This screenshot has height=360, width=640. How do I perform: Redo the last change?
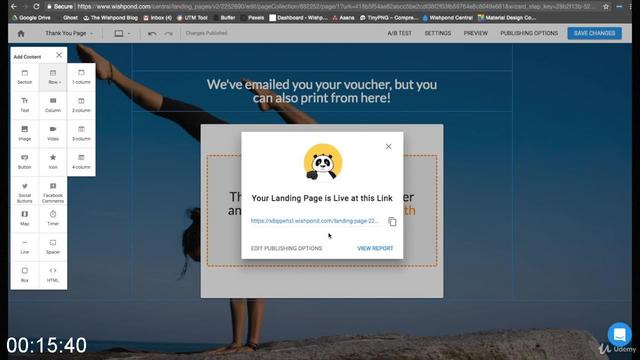click(x=169, y=33)
